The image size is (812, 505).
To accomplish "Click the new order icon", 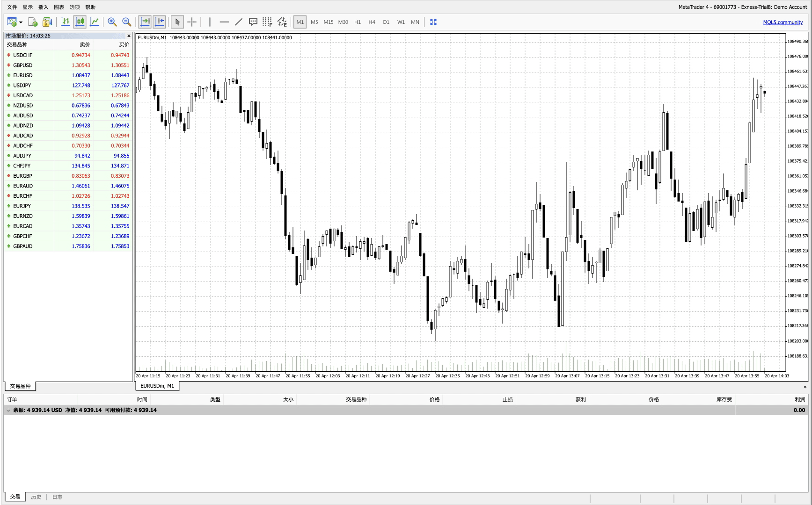I will [x=32, y=22].
